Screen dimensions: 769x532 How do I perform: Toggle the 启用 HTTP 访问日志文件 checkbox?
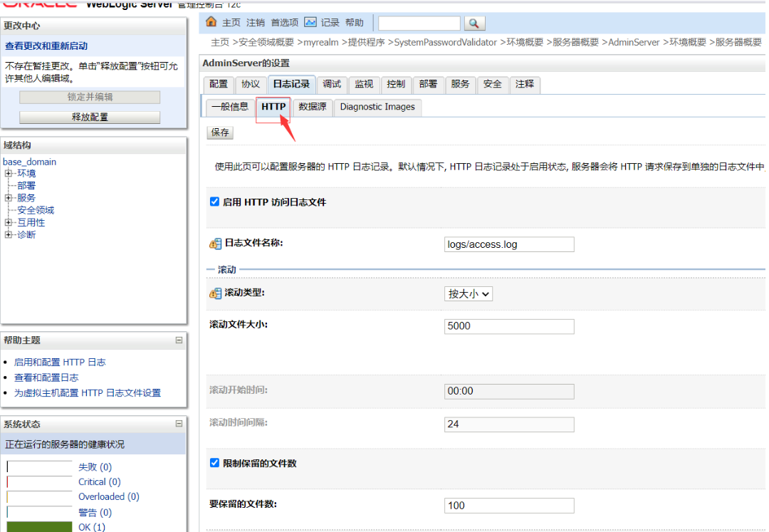click(x=215, y=202)
